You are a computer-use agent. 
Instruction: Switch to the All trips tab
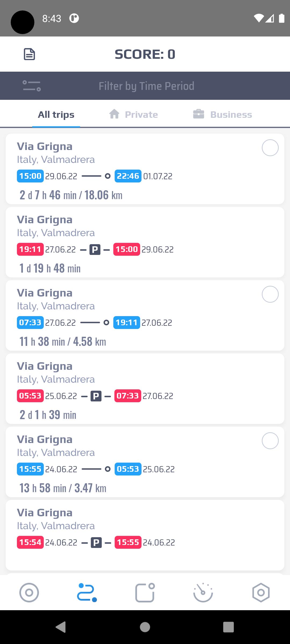[x=56, y=115]
